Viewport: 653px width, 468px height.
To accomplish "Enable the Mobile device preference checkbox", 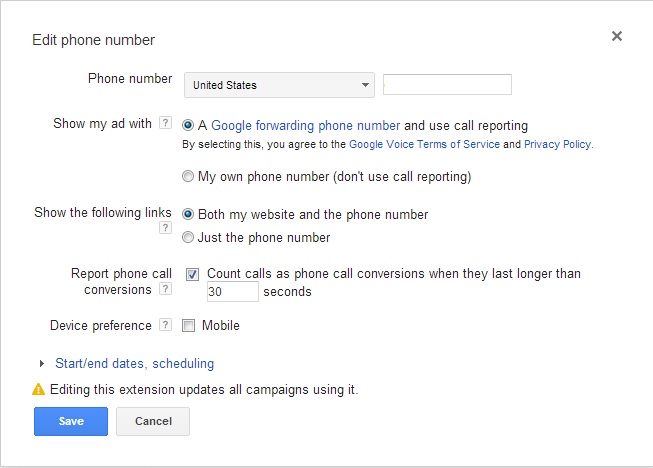I will pos(188,325).
